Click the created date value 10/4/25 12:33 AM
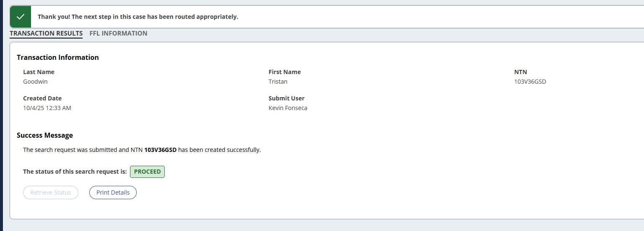This screenshot has width=644, height=231. click(x=47, y=108)
